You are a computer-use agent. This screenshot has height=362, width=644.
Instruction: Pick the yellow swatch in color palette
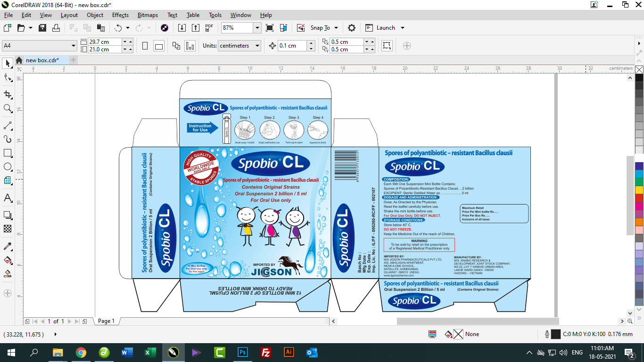(639, 190)
